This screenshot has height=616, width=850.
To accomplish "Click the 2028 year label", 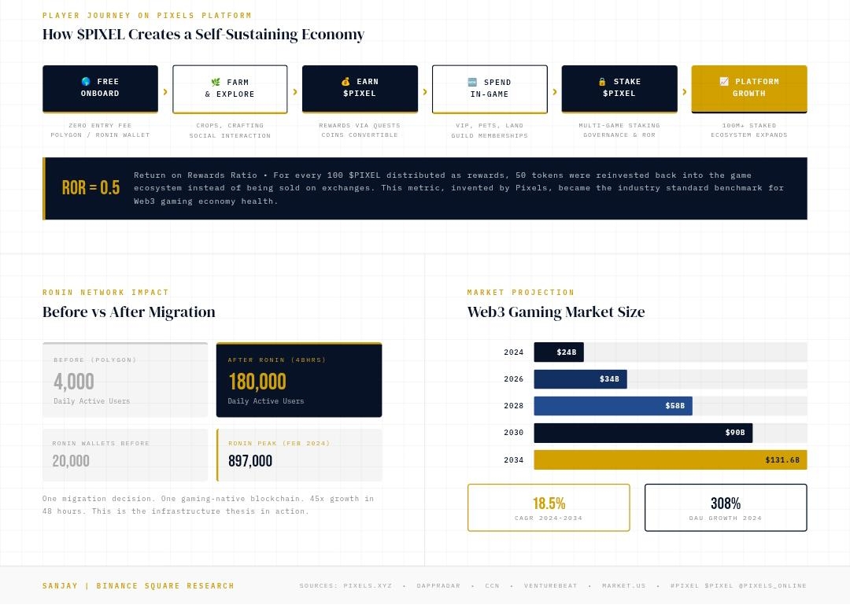I will point(514,406).
